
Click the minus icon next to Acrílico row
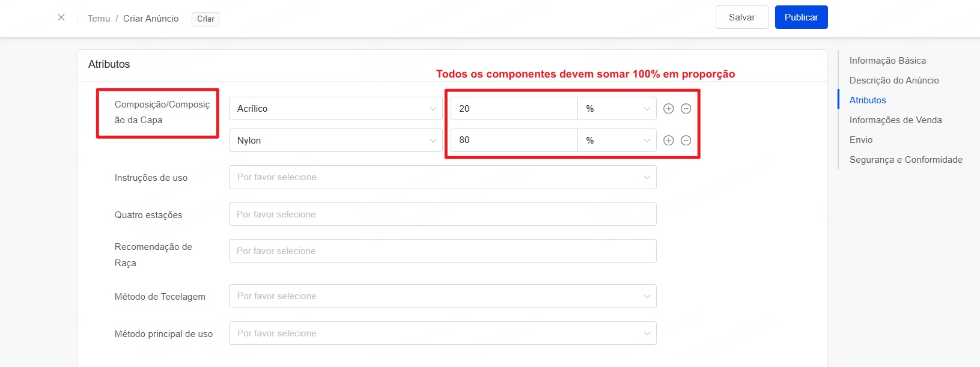[686, 109]
